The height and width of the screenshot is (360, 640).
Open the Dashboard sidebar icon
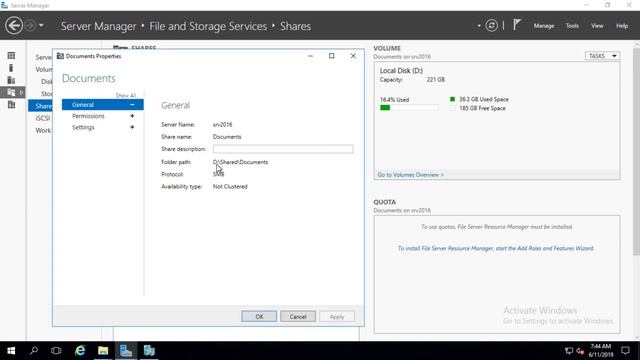[x=11, y=56]
